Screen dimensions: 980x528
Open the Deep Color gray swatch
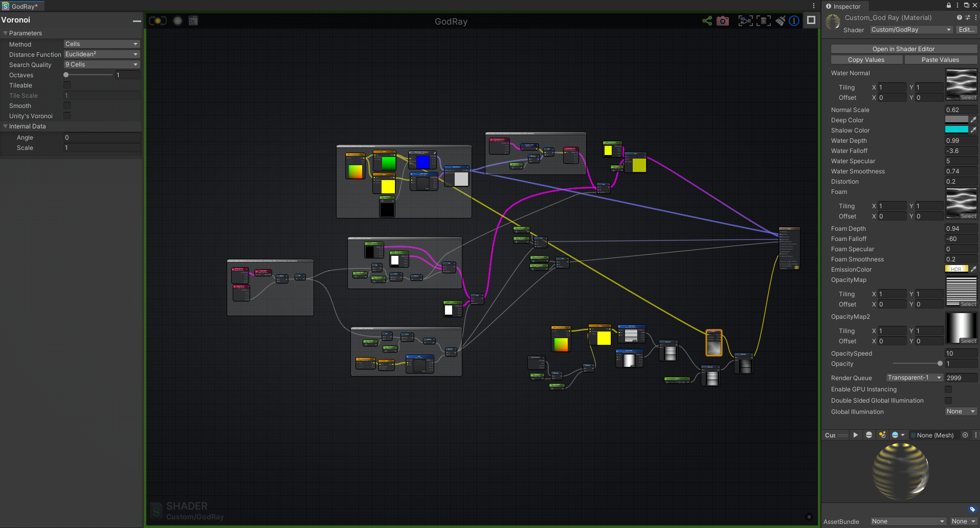pyautogui.click(x=956, y=120)
